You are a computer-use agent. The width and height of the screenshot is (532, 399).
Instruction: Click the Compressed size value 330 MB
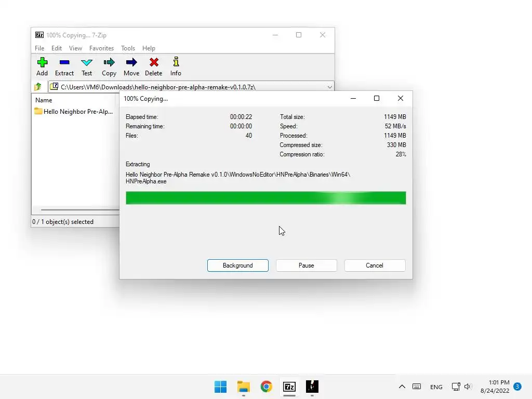396,145
